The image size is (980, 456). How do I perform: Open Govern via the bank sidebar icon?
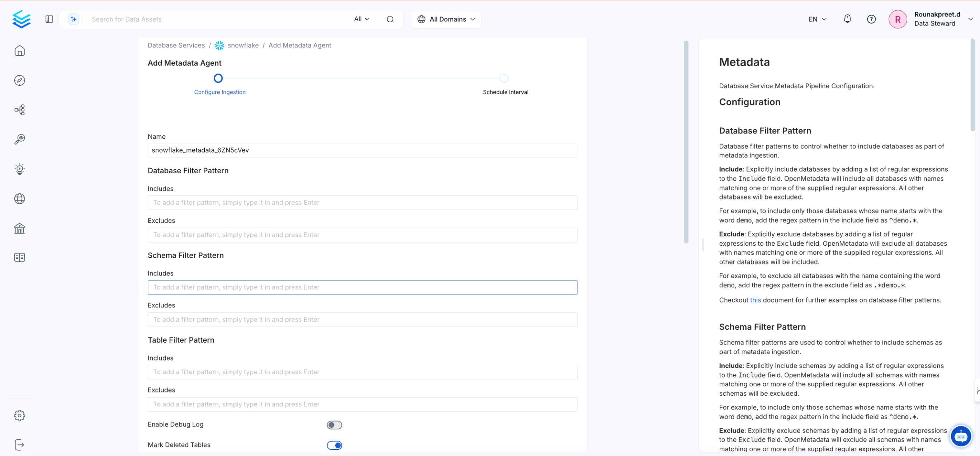pos(19,228)
